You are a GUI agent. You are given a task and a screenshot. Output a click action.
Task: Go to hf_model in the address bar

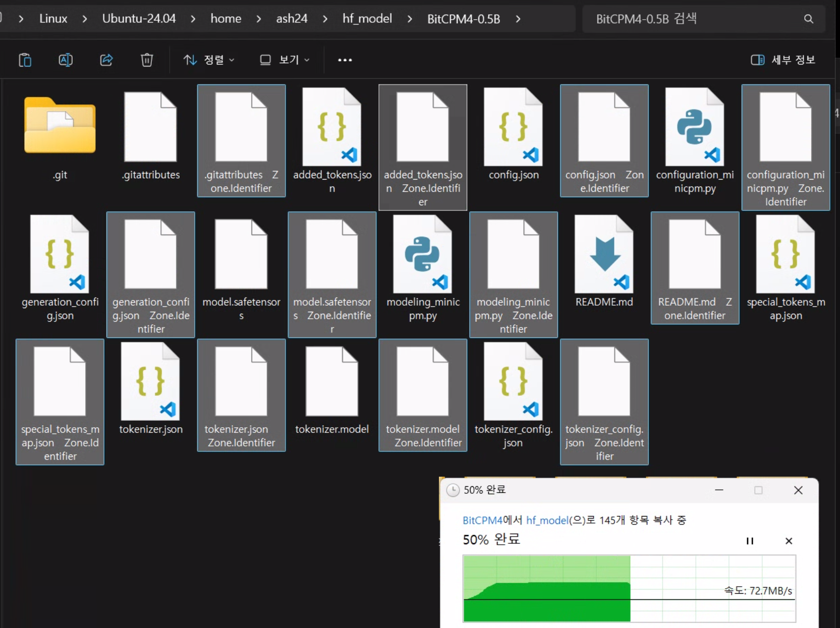coord(367,19)
